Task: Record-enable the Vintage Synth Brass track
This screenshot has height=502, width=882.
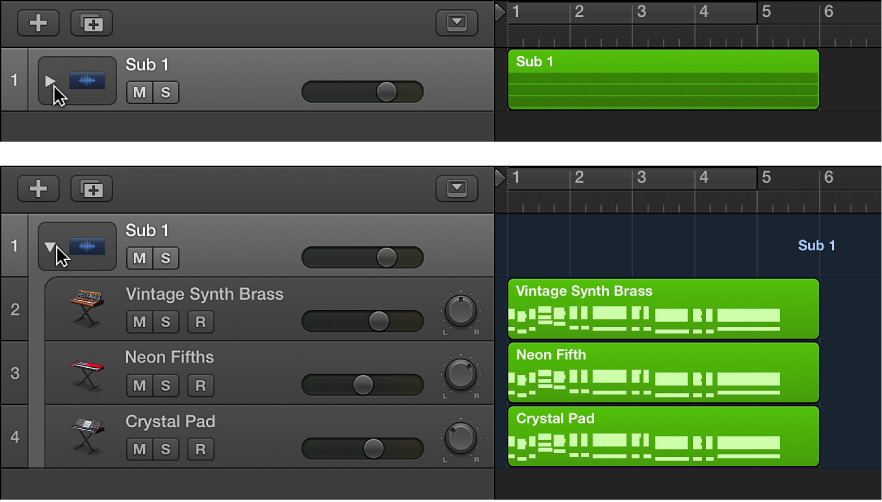Action: click(200, 321)
